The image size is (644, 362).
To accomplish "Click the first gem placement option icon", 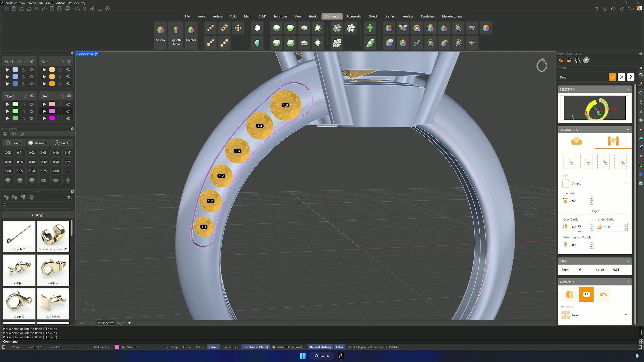I will tap(569, 161).
